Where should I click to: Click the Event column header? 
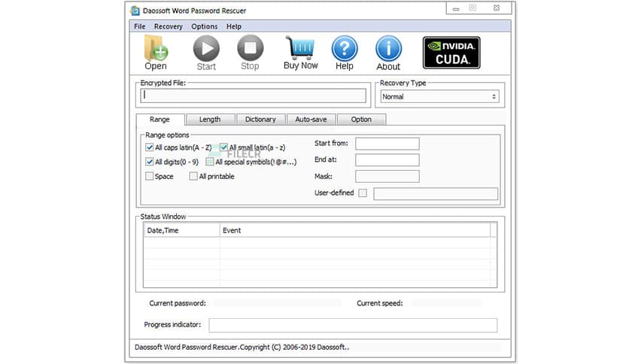(x=355, y=230)
